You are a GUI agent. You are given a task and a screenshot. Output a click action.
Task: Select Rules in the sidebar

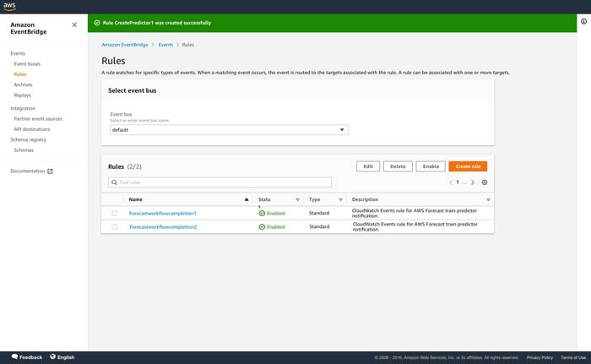point(20,74)
